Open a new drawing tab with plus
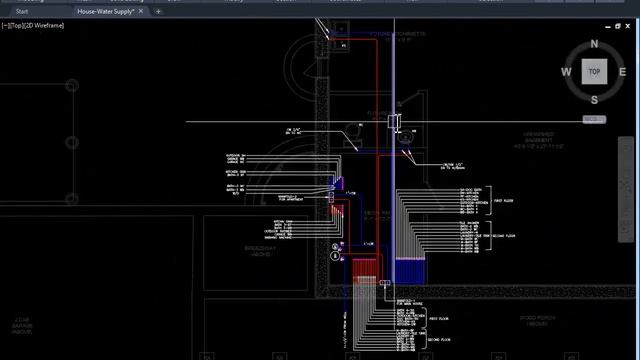This screenshot has width=640, height=360. point(158,11)
